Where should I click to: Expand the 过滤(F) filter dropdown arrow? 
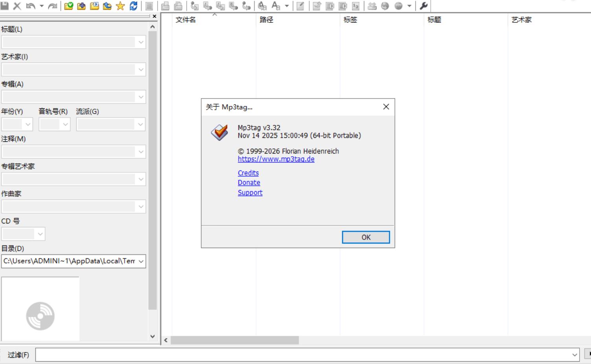click(574, 355)
